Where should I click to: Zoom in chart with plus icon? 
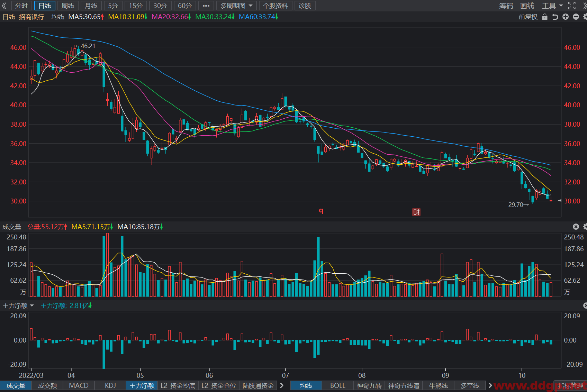[x=566, y=17]
